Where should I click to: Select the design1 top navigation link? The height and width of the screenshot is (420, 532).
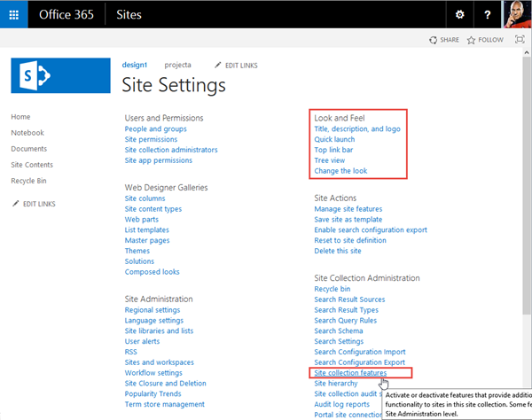135,65
